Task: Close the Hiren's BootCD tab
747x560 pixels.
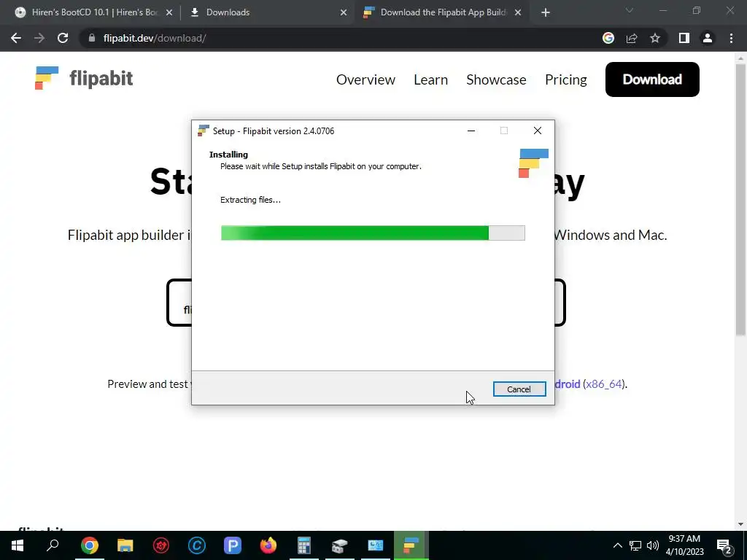Action: pyautogui.click(x=169, y=13)
